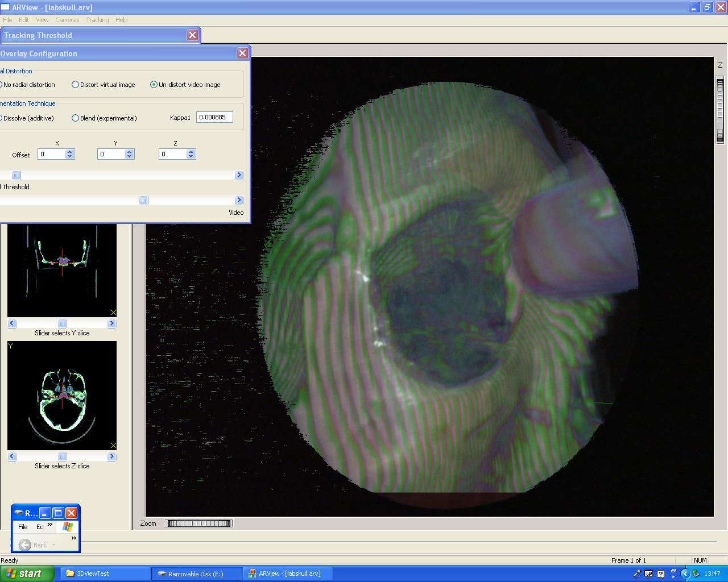This screenshot has width=728, height=582.
Task: Open the View menu
Action: point(42,20)
